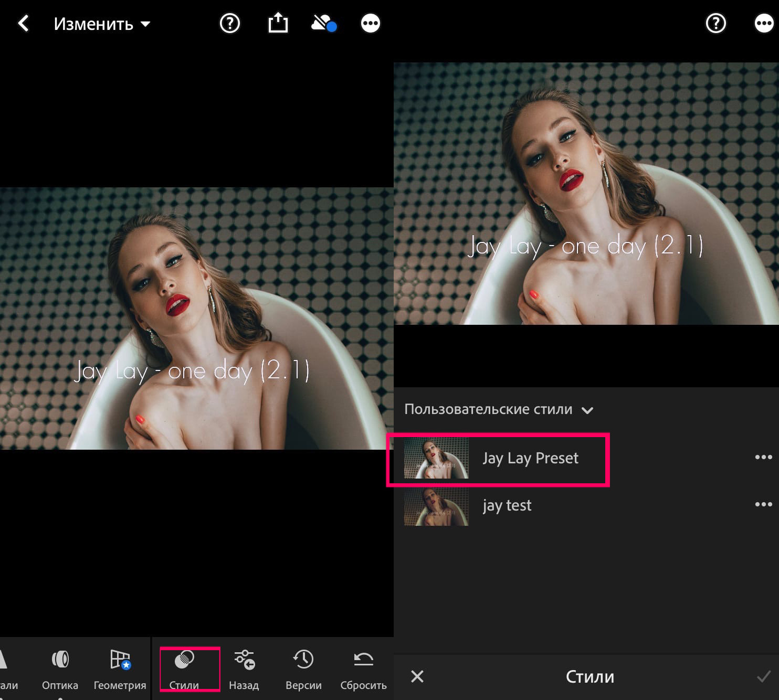Open the Геометрия editing panel

119,669
